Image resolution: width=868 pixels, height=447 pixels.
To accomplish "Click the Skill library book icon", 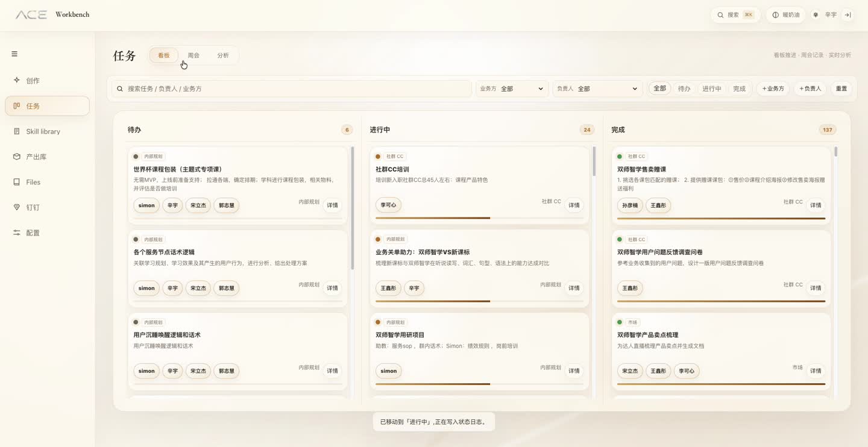I will click(x=17, y=131).
